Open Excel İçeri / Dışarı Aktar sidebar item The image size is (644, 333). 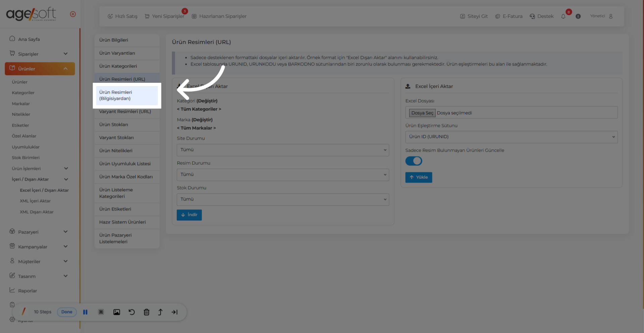pos(44,190)
